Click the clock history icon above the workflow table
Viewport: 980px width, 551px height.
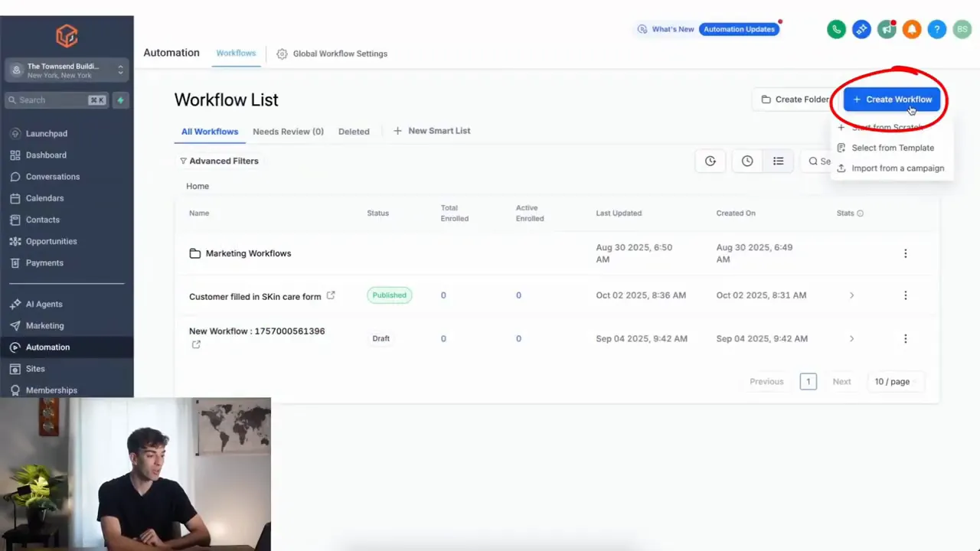[x=747, y=161]
